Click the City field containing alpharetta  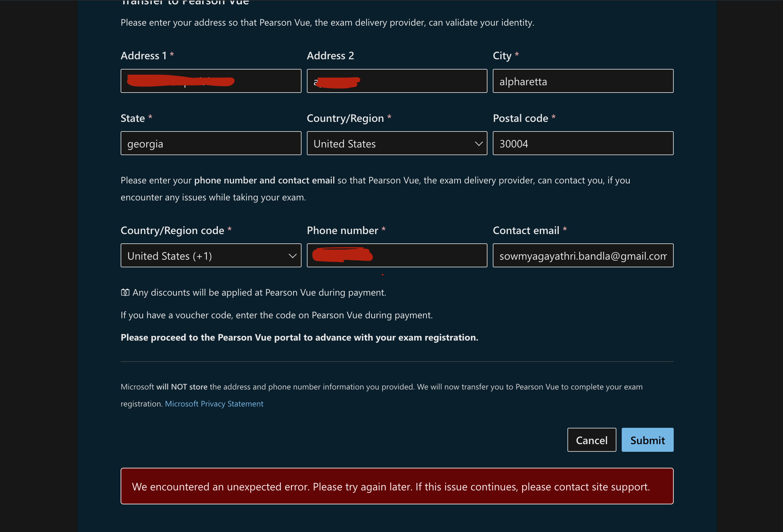[x=583, y=81]
